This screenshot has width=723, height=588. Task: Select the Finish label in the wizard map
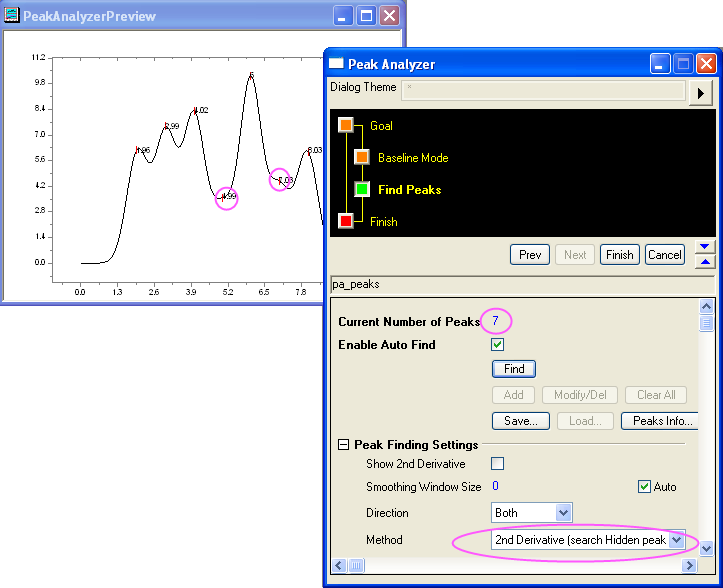click(x=383, y=222)
